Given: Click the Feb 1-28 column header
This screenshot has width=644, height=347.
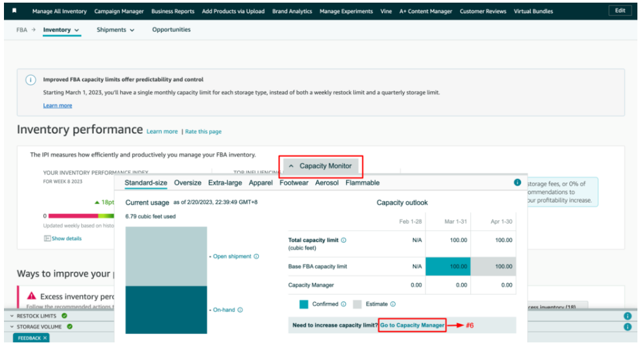Looking at the screenshot, I should coord(410,222).
